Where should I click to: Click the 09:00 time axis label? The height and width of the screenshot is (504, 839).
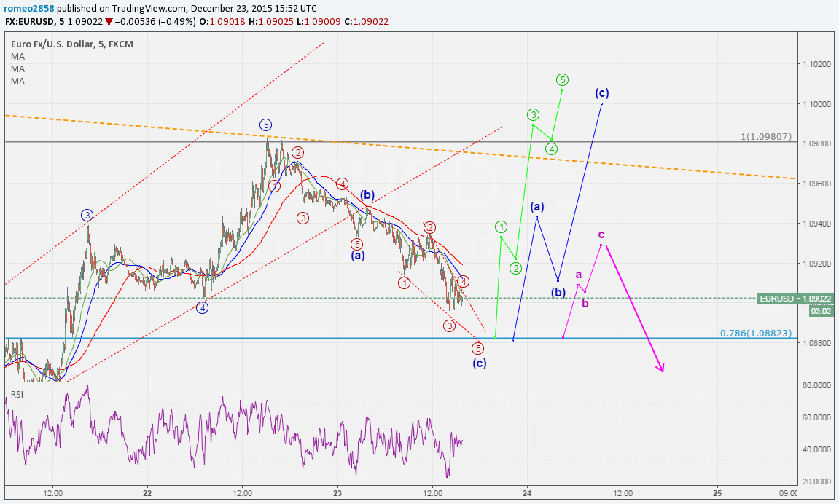[x=788, y=493]
